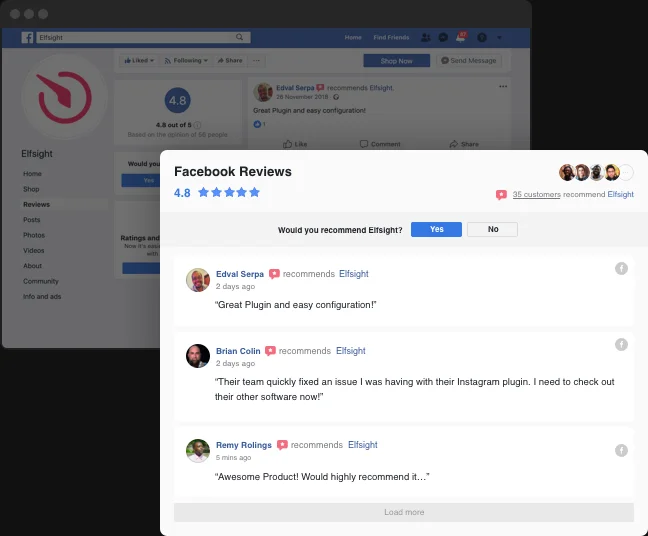Click the more avatars ellipsis circle in header
The image size is (648, 536).
click(x=626, y=172)
